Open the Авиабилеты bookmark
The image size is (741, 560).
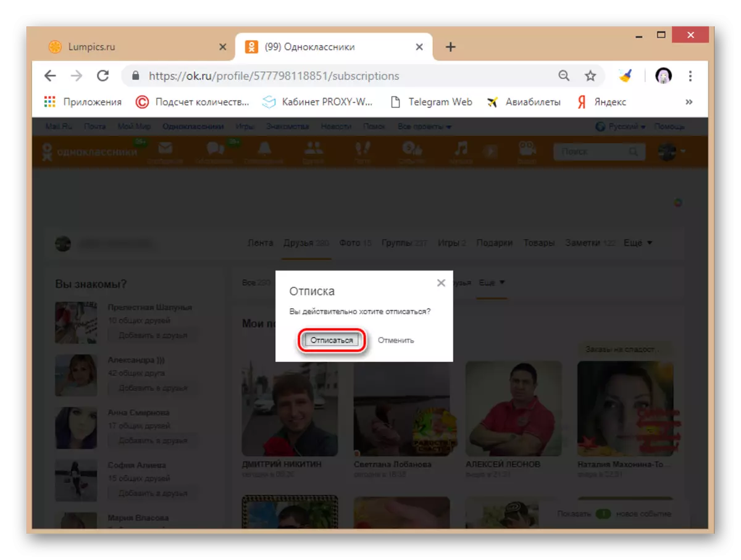pyautogui.click(x=524, y=102)
